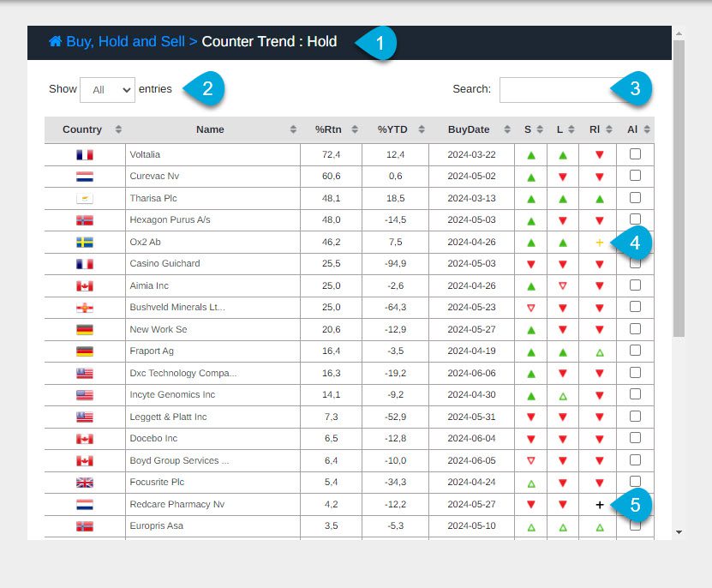This screenshot has width=712, height=588.
Task: Click the black plus icon in Redcare Pharmacy row
Action: pyautogui.click(x=600, y=505)
